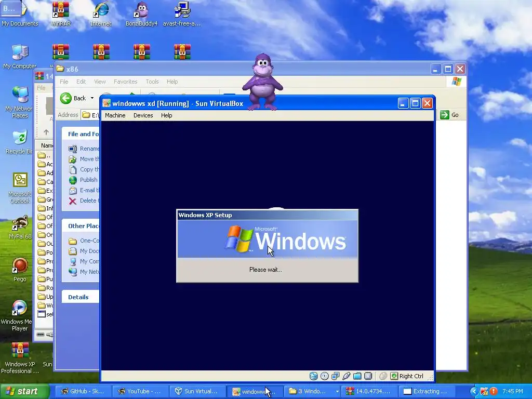Image resolution: width=532 pixels, height=399 pixels.
Task: Open the Tools menu in x86 window
Action: pos(152,82)
